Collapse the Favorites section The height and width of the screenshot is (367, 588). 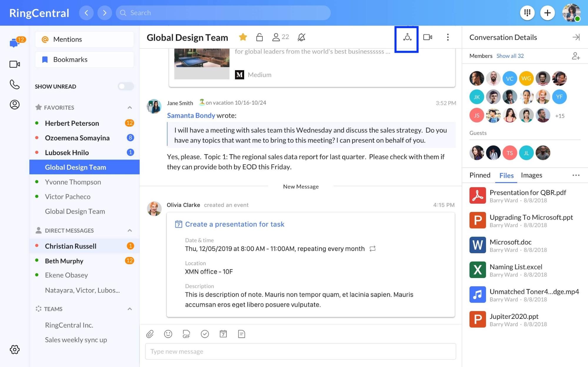(129, 108)
